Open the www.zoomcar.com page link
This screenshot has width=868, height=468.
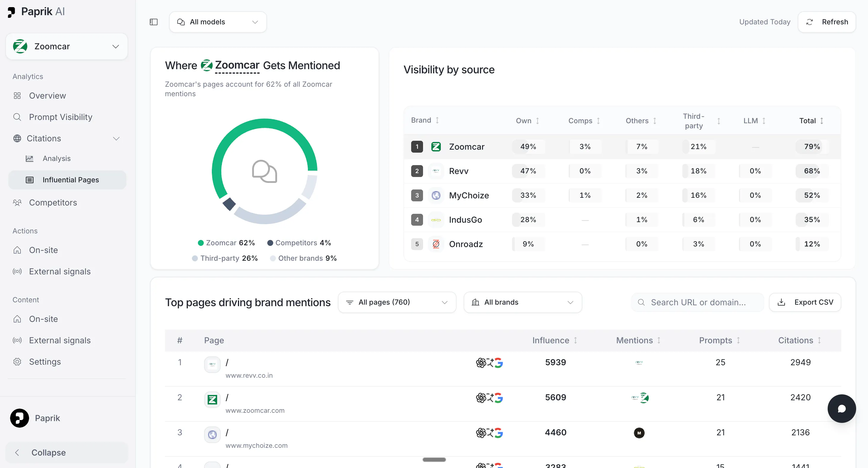255,411
